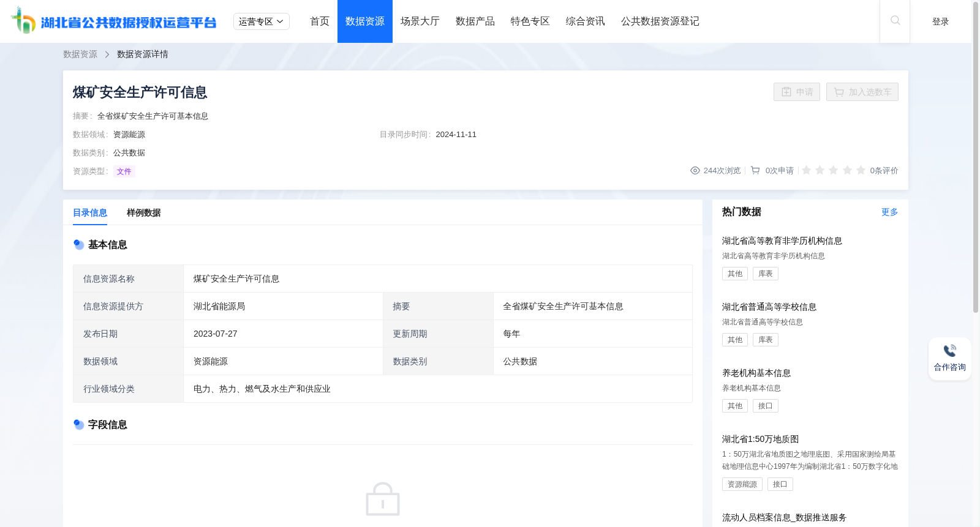
Task: Select the fifth rating star
Action: 861,170
